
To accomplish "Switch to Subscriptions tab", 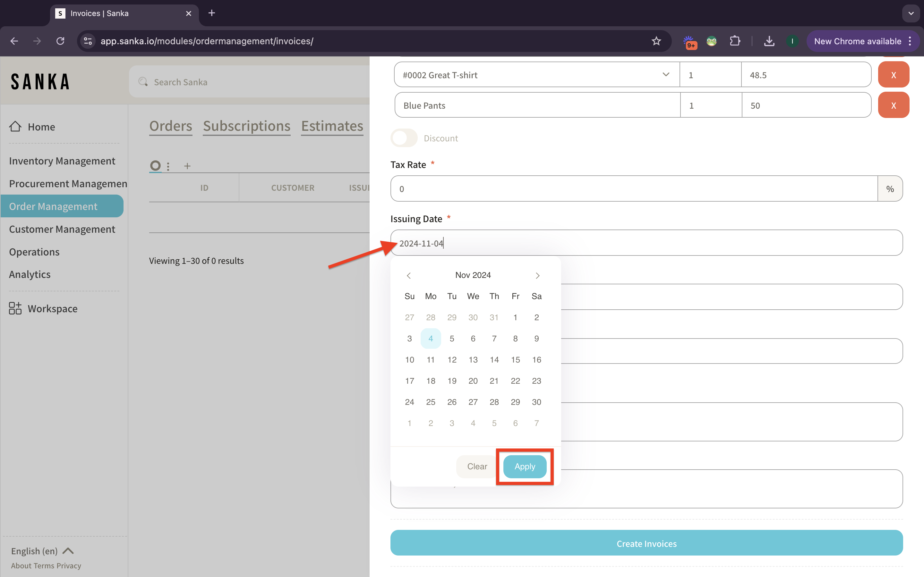I will pos(247,125).
